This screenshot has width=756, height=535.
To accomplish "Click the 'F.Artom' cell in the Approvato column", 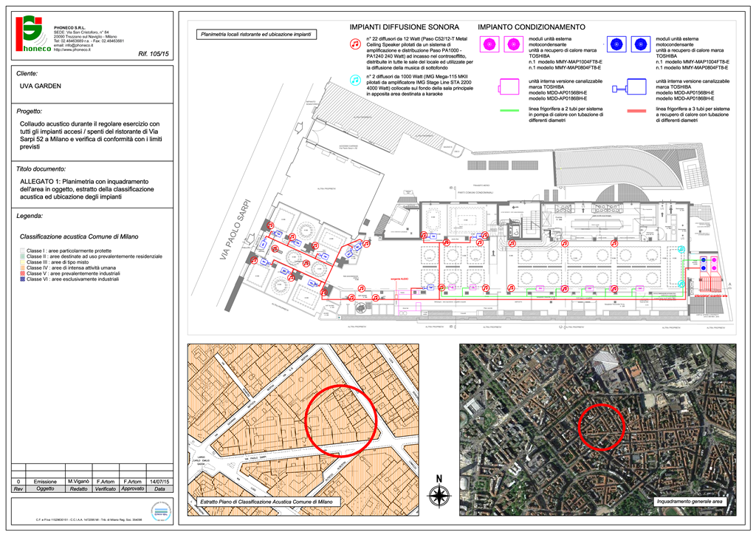I will point(133,482).
